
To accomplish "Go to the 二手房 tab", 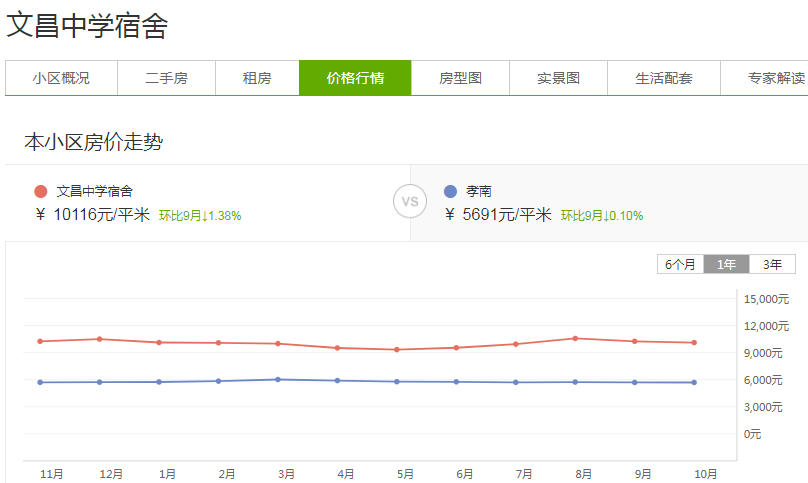I will tap(166, 78).
